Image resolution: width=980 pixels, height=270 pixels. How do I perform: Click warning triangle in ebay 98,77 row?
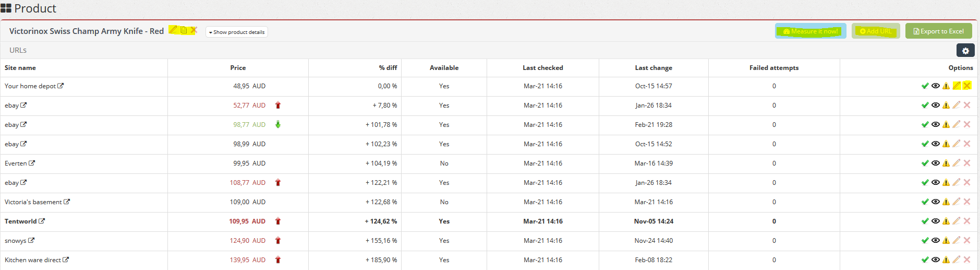pos(946,124)
